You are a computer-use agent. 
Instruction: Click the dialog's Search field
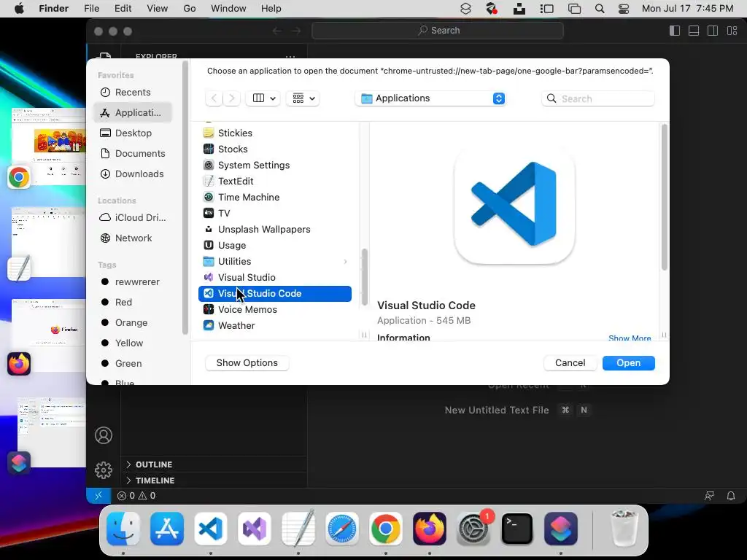(x=598, y=98)
